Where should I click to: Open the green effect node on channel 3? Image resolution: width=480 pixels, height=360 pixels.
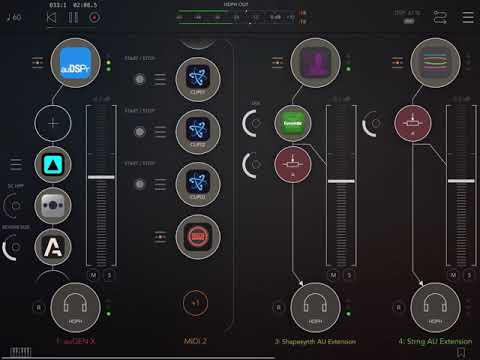coord(293,123)
